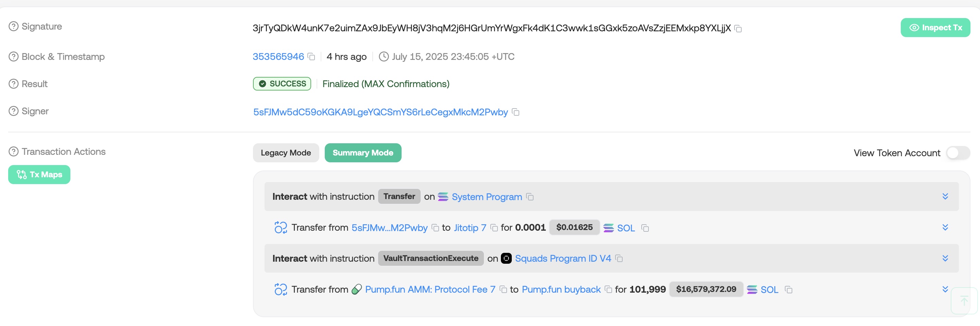Open SOL token link in 101,999 row
Image resolution: width=980 pixels, height=326 pixels.
769,290
